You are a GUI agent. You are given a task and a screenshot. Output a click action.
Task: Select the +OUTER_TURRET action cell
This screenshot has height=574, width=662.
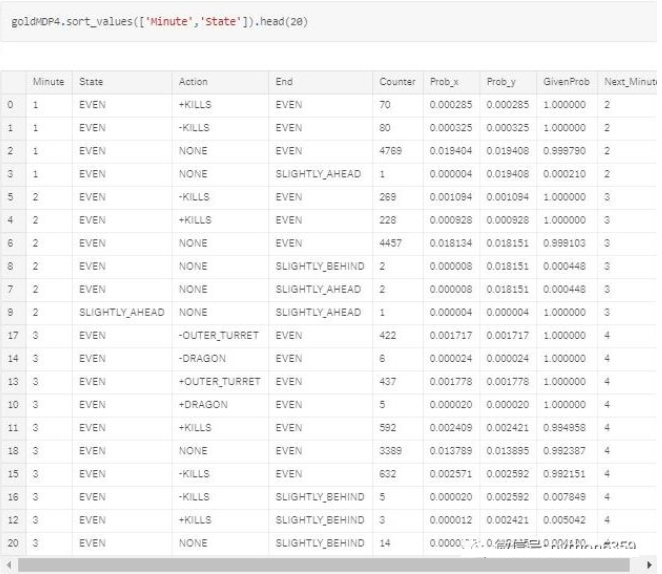point(219,382)
